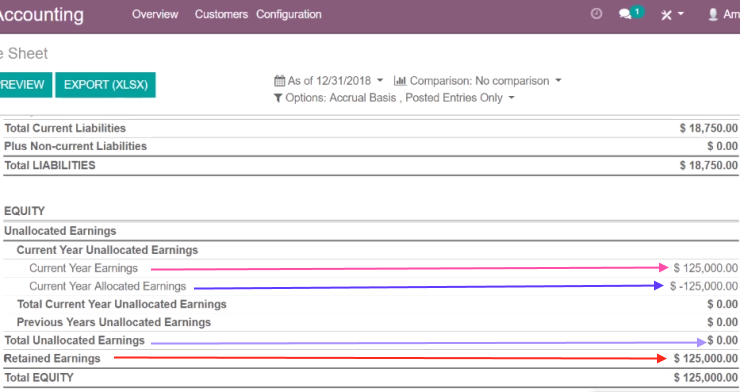This screenshot has height=392, width=740.
Task: Expand the Comparison: No comparison dropdown
Action: tap(478, 81)
